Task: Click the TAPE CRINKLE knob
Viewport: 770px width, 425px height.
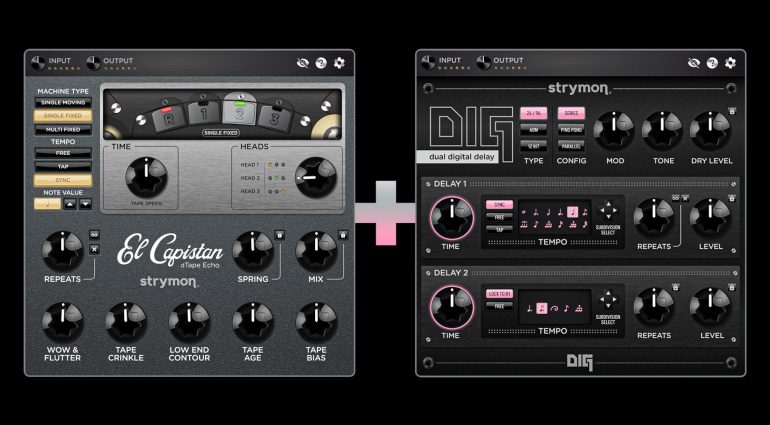Action: (126, 322)
